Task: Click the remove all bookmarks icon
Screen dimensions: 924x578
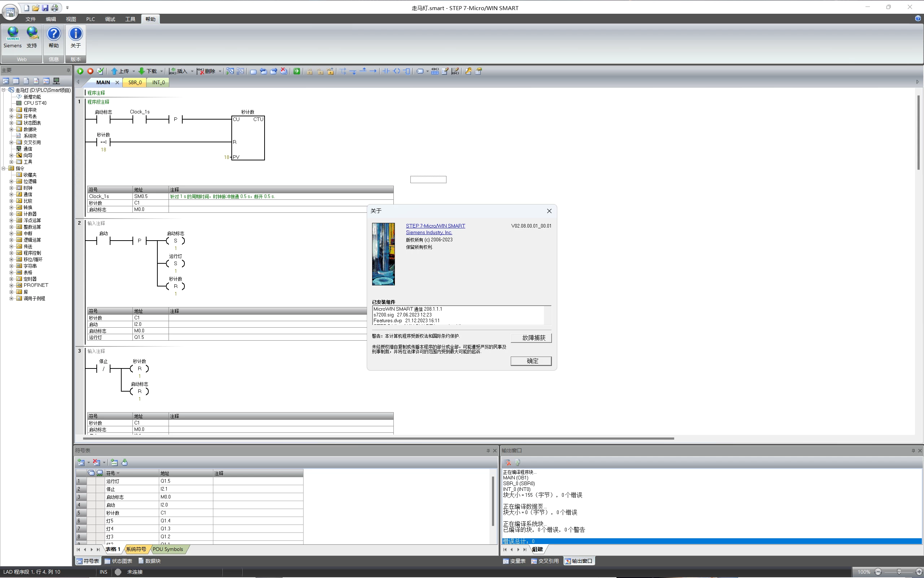Action: [x=284, y=71]
